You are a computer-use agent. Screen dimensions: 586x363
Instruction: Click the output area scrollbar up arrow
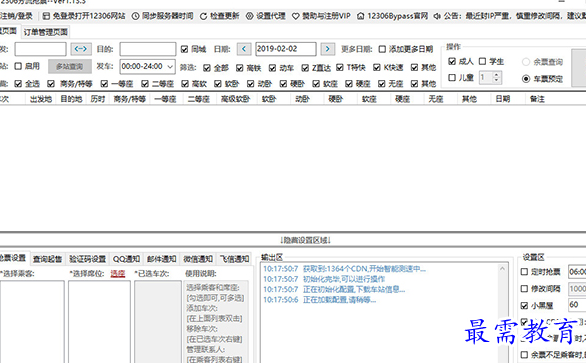[502, 268]
